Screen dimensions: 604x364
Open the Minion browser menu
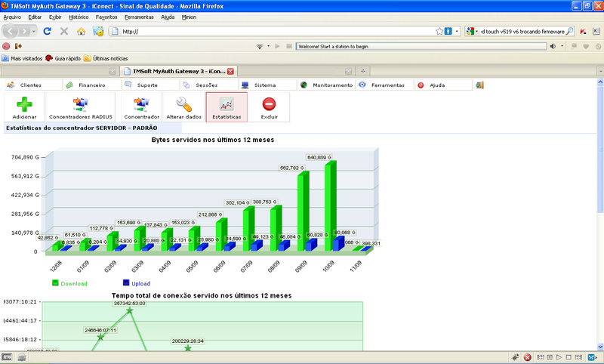(x=189, y=17)
